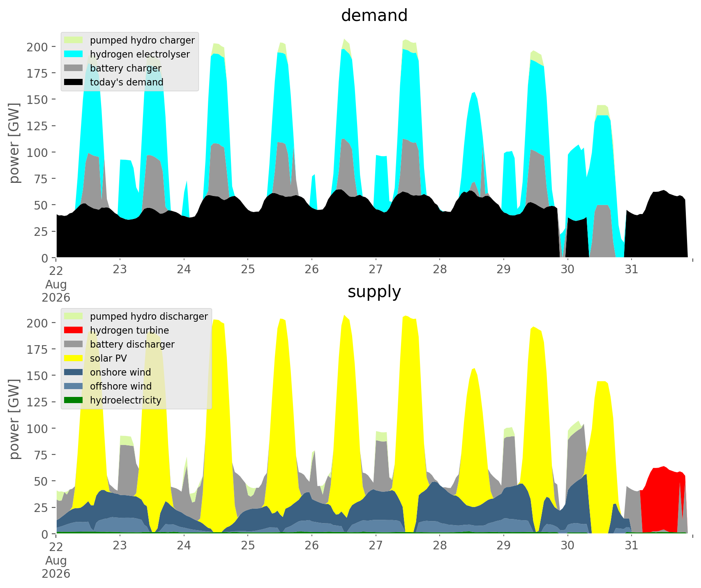Click the pumped hydro charger legend swatch
Viewport: 701px width, 588px height.
(x=74, y=40)
